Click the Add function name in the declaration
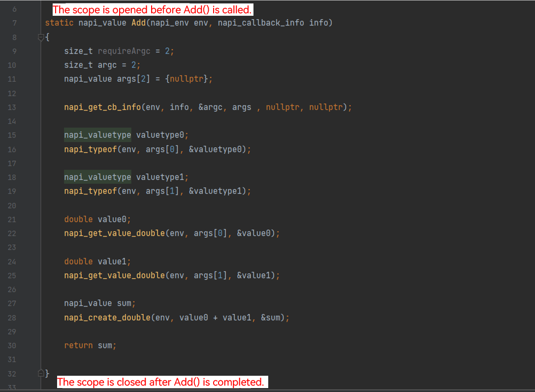 pyautogui.click(x=138, y=23)
